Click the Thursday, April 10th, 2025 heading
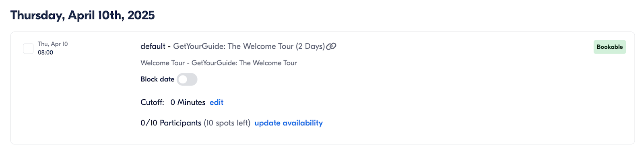Viewport: 644px width, 150px height. [x=83, y=15]
